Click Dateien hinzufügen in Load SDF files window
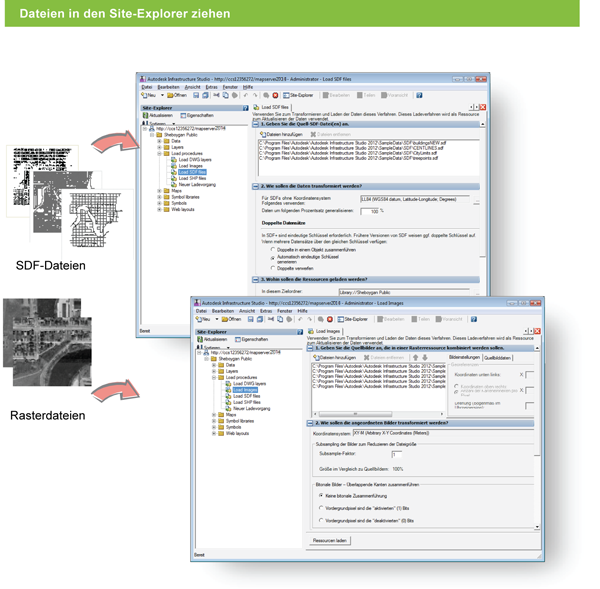Screen dimensions: 600x589 pos(281,135)
